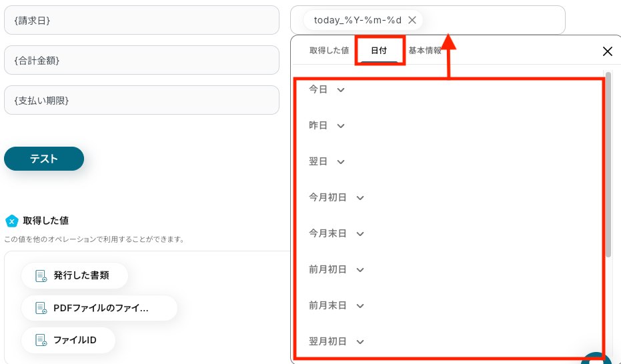Switch to the 取得した値 tab
The image size is (621, 364).
point(329,51)
